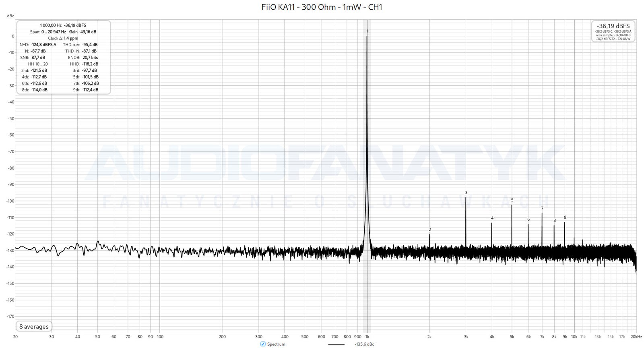Select the THD -95,4 dB value
This screenshot has width=644, height=348.
point(80,45)
